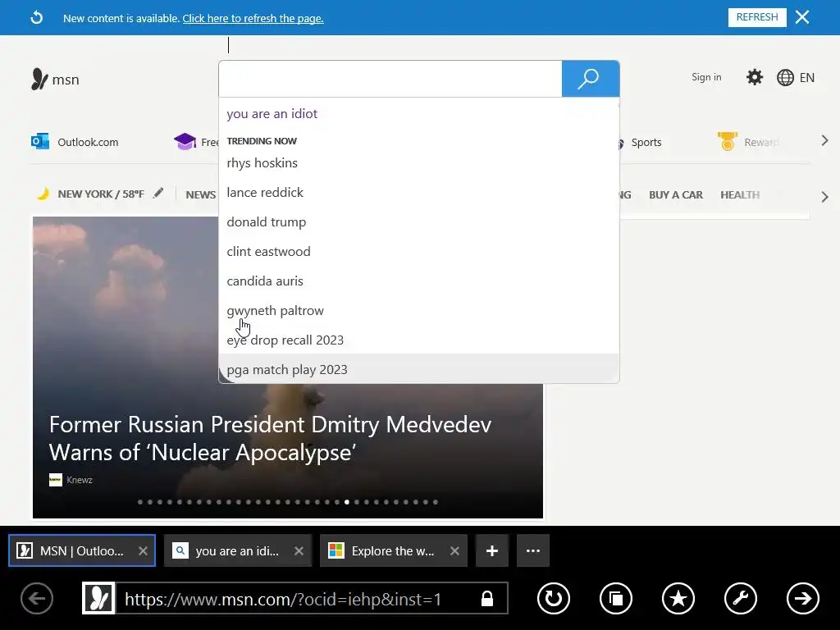The height and width of the screenshot is (630, 840).
Task: Open the Medvedev Nuclear Apocalypse headline
Action: point(270,438)
